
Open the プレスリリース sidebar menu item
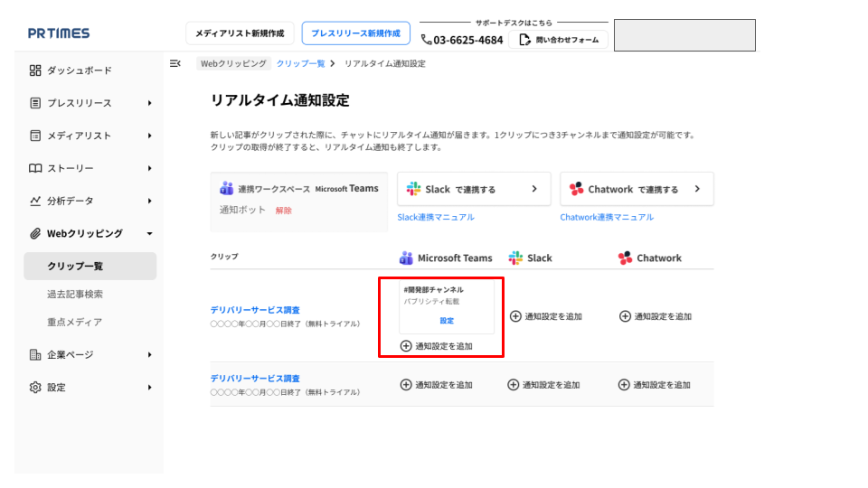(80, 103)
